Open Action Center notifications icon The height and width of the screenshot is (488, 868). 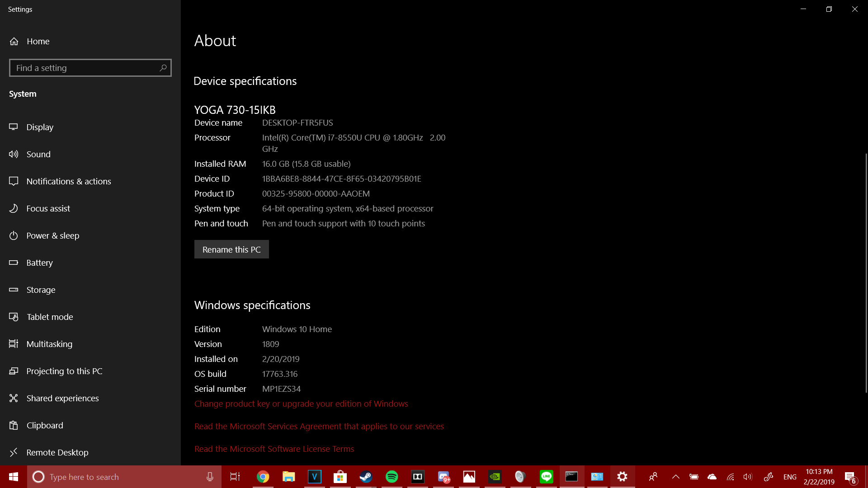click(850, 477)
